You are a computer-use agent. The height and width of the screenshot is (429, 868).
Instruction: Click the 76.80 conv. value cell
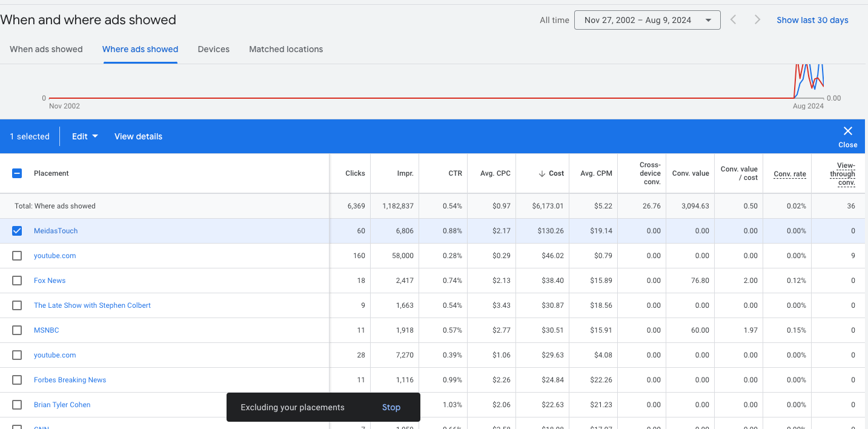coord(700,281)
